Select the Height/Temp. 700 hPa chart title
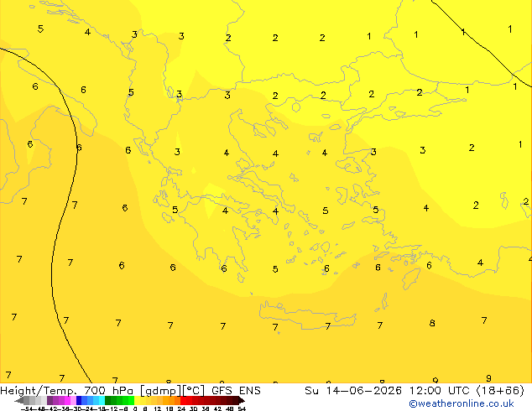532x411 pixels. pyautogui.click(x=66, y=391)
